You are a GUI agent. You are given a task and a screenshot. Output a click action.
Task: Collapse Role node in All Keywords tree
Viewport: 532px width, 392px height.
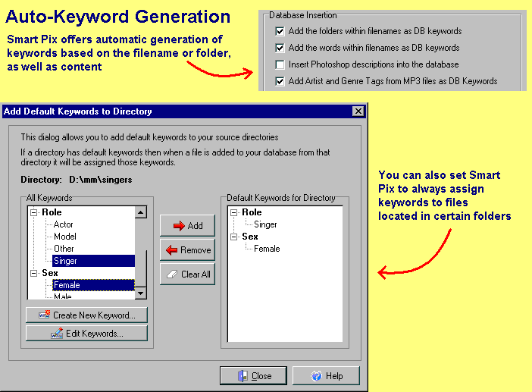click(x=33, y=212)
